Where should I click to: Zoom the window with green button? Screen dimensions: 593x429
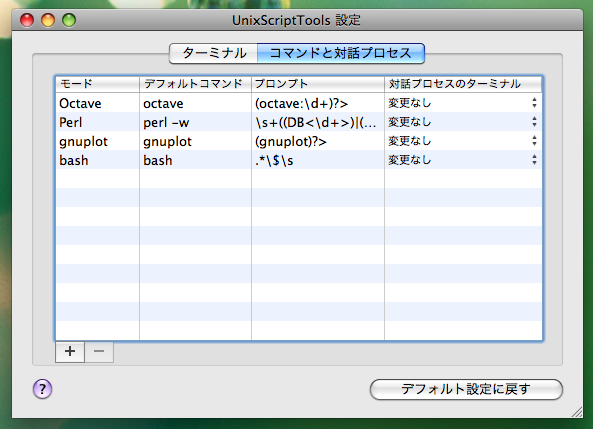[x=69, y=20]
